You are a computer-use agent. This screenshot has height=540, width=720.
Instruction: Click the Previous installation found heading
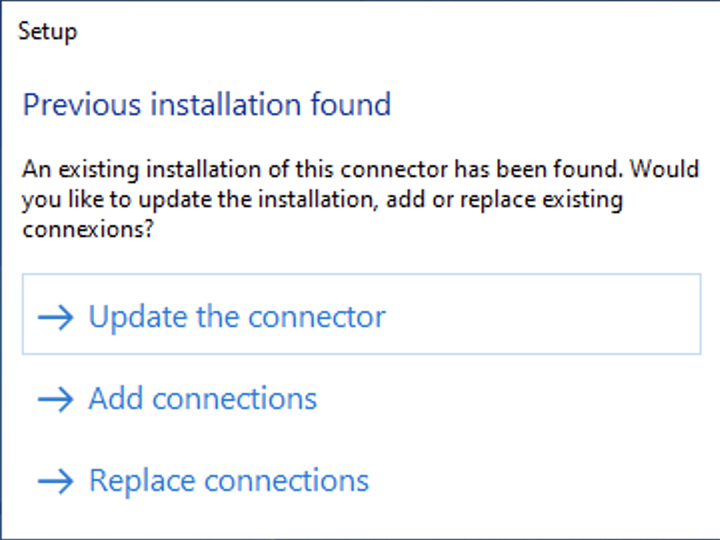[206, 104]
